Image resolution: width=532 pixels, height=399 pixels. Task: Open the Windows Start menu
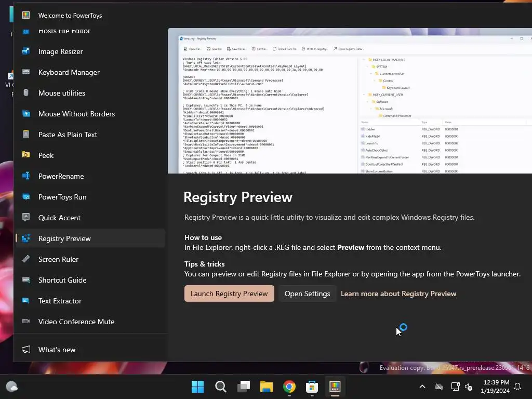[x=197, y=387]
